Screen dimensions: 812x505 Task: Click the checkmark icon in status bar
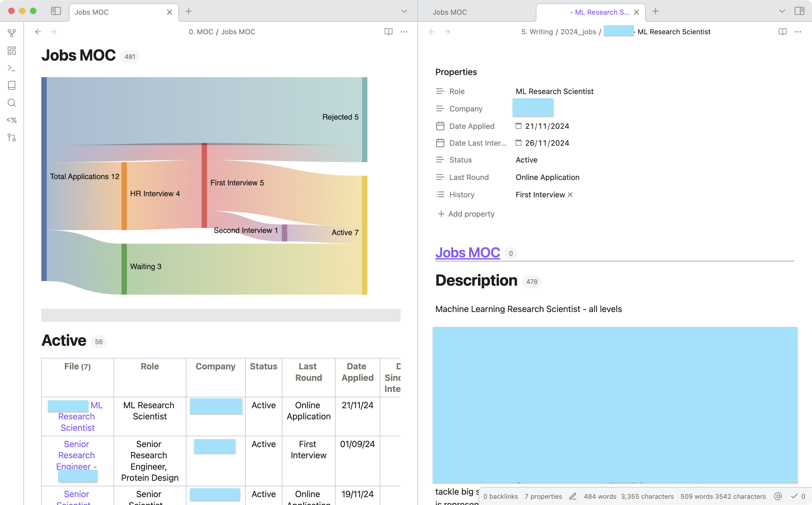tap(794, 496)
